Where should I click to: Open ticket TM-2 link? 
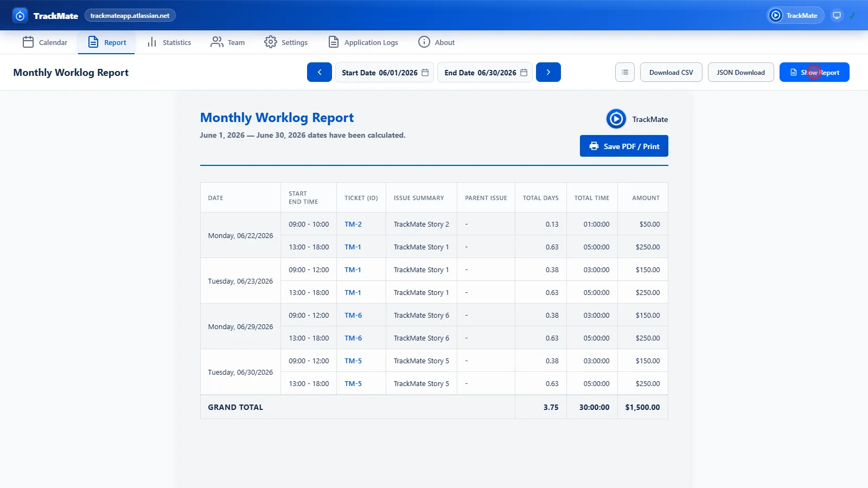[353, 224]
